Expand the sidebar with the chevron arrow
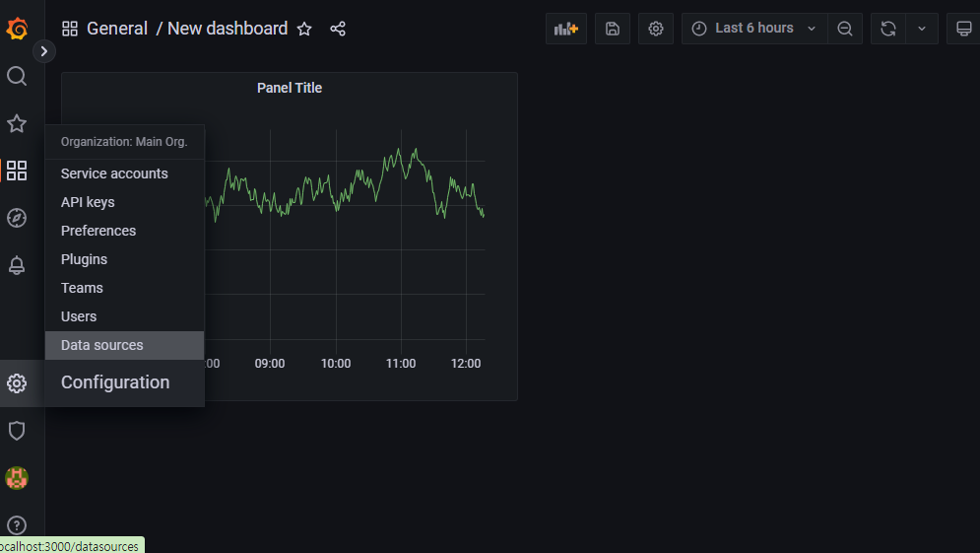The width and height of the screenshot is (980, 553). click(x=43, y=51)
